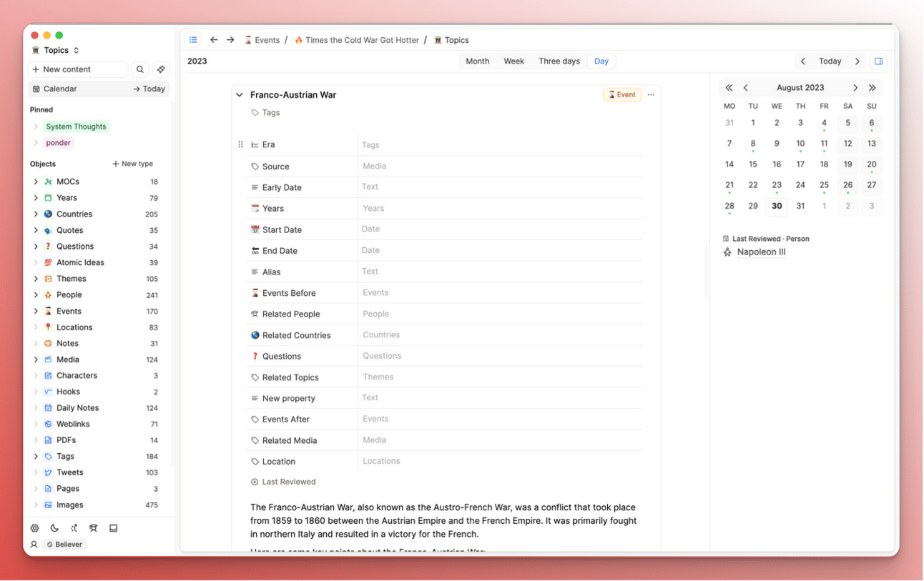Click the Start Date value field

pyautogui.click(x=500, y=229)
